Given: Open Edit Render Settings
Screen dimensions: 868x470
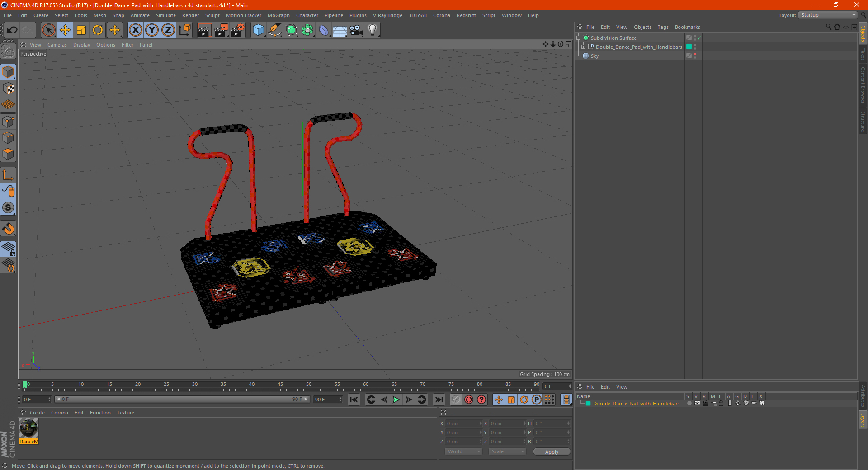Looking at the screenshot, I should (238, 30).
